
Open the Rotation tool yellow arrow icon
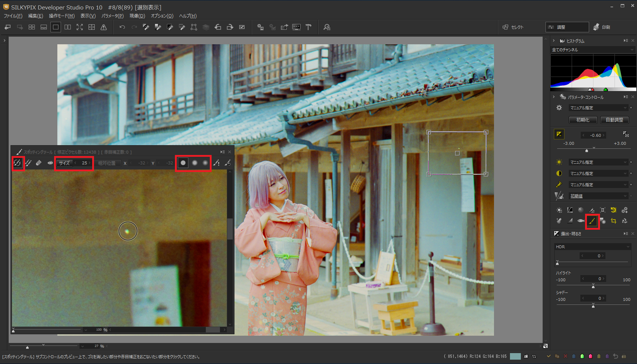click(613, 210)
